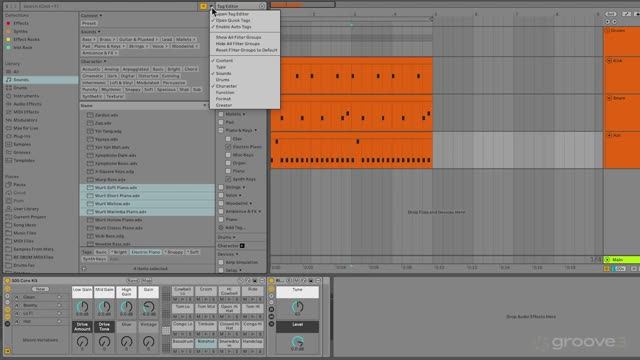Toggle Enable Auto Tags menu entry
This screenshot has height=360, width=640.
tap(245, 27)
